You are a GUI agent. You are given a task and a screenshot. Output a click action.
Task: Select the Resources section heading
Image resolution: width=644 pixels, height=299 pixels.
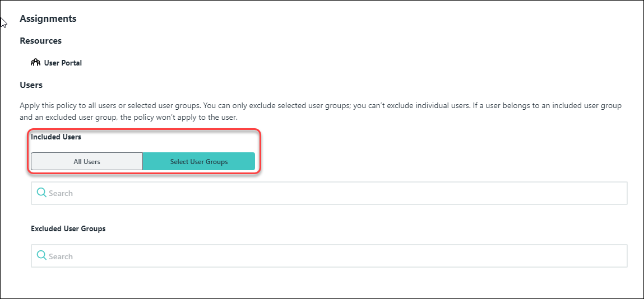tap(40, 41)
